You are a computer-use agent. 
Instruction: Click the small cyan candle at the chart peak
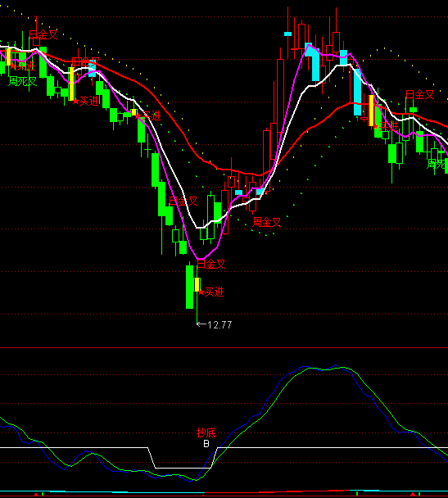click(287, 34)
